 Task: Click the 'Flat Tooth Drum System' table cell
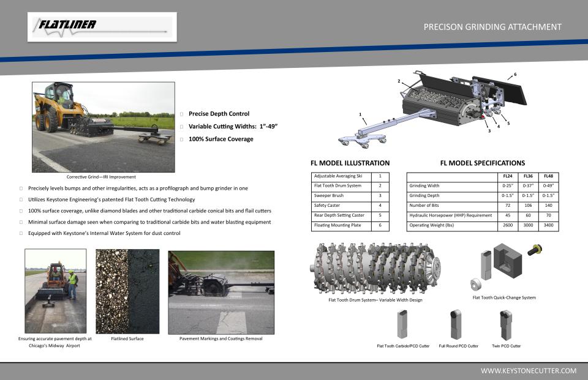(x=341, y=186)
